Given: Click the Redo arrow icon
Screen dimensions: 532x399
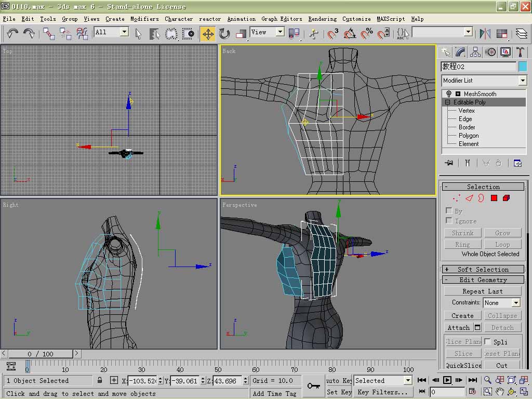Looking at the screenshot, I should (29, 33).
